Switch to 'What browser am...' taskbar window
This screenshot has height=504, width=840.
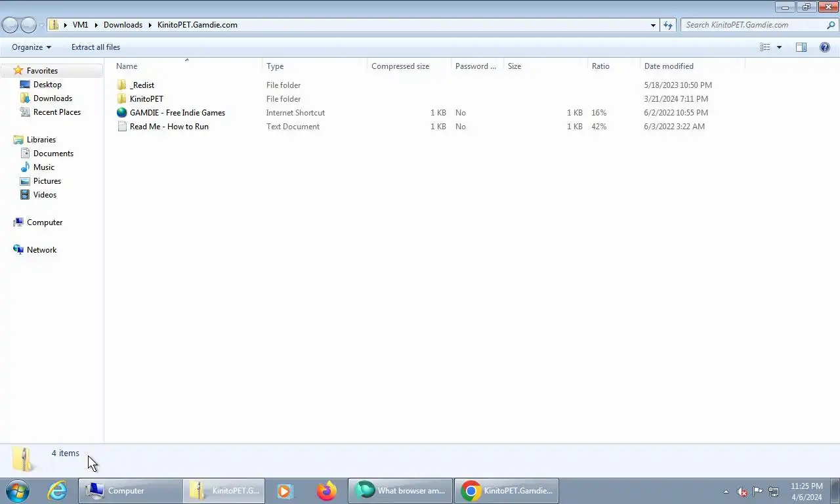coord(400,491)
